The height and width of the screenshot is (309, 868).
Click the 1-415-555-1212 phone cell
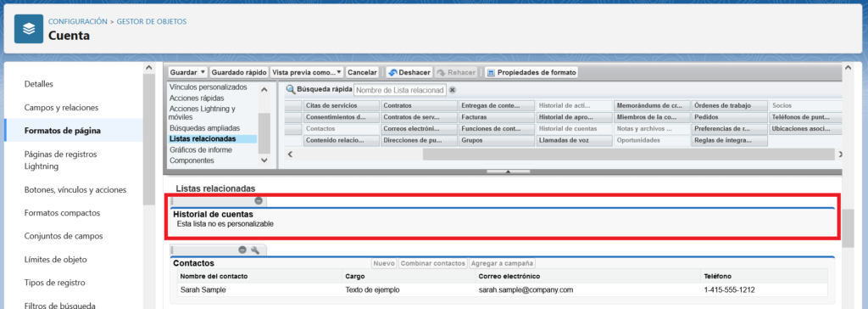coord(730,289)
